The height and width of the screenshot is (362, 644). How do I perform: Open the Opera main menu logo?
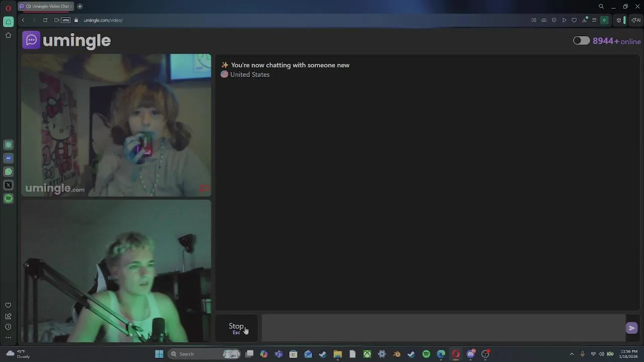[x=8, y=8]
